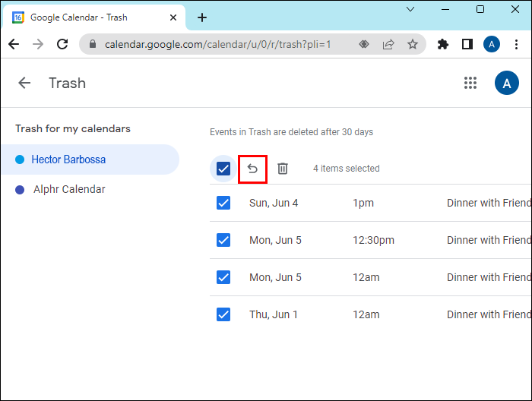Open a new browser tab
This screenshot has height=401, width=532.
(x=202, y=17)
